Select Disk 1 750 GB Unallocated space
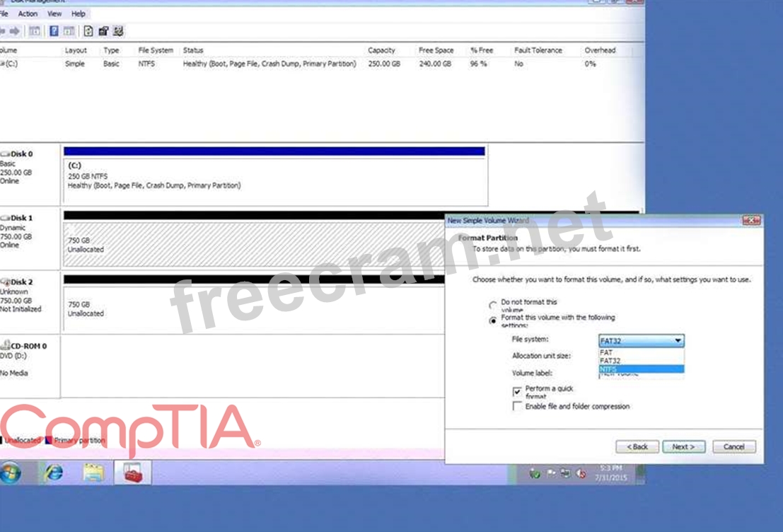This screenshot has height=532, width=783. [254, 244]
